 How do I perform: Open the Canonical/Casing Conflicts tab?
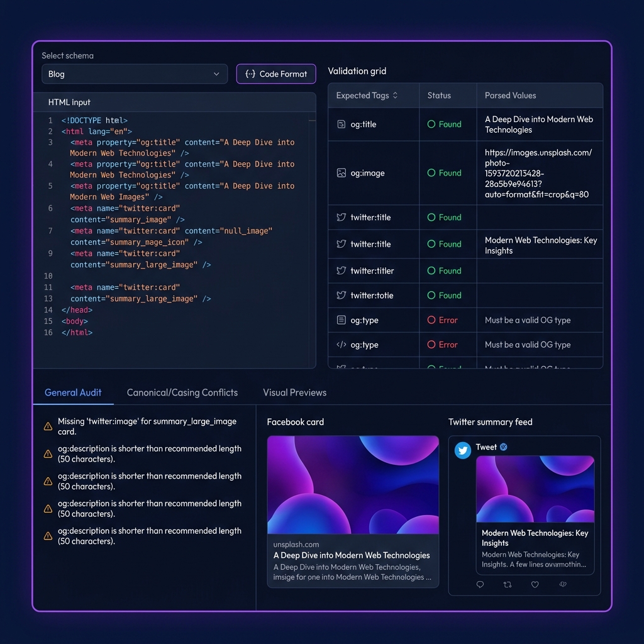(x=182, y=392)
